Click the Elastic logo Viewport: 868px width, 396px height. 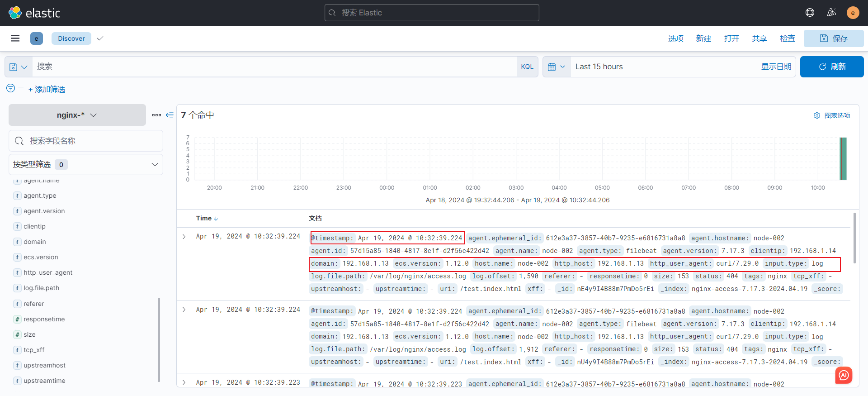pos(34,13)
